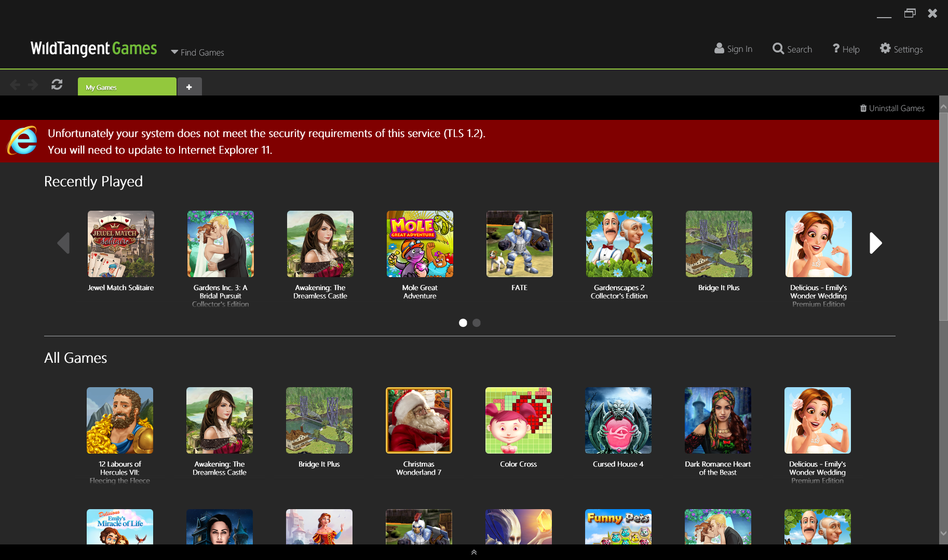The image size is (948, 560).
Task: Open Awakening: The Dreamless Castle in Recently Played
Action: [x=320, y=244]
